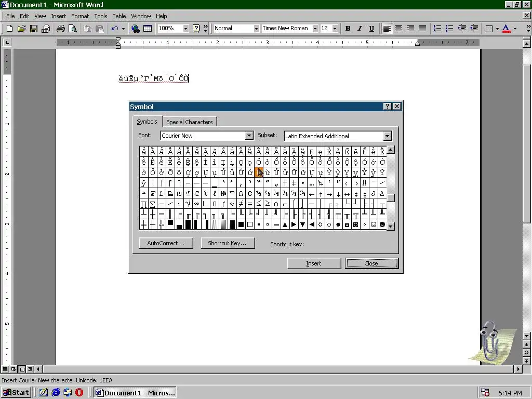Open the Table menu
532x399 pixels.
tap(119, 16)
